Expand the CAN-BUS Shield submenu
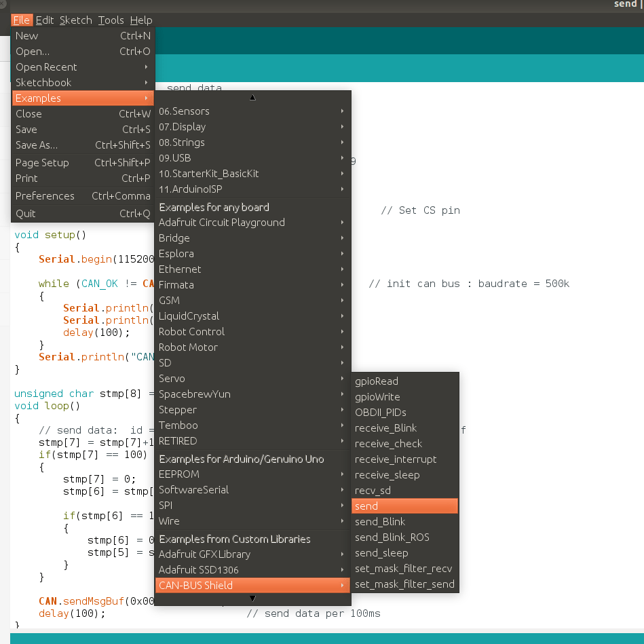The image size is (644, 644). pyautogui.click(x=203, y=585)
